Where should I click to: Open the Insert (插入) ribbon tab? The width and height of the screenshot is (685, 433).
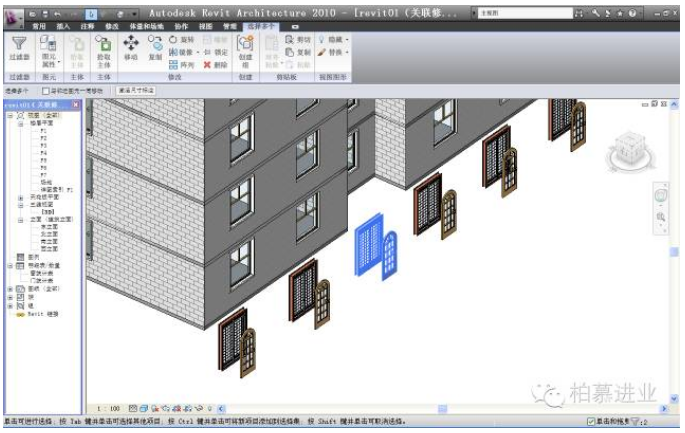point(63,25)
